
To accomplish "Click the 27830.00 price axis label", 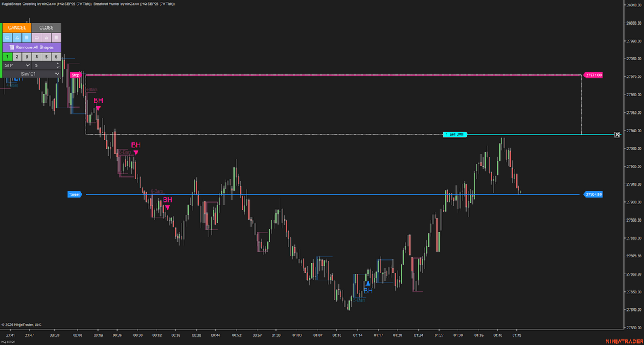I will click(x=633, y=328).
